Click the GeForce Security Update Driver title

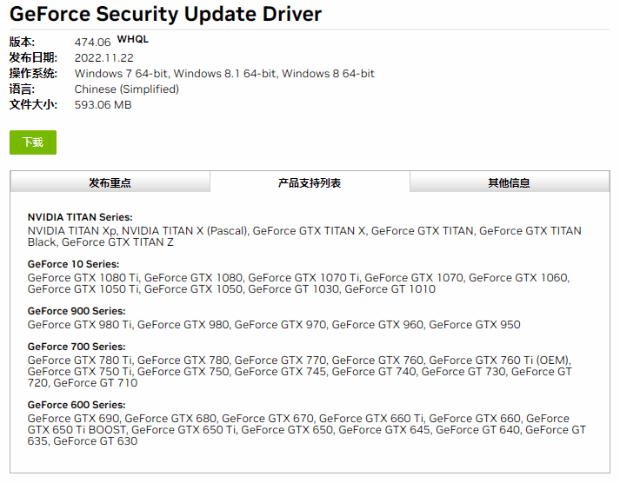click(x=166, y=14)
